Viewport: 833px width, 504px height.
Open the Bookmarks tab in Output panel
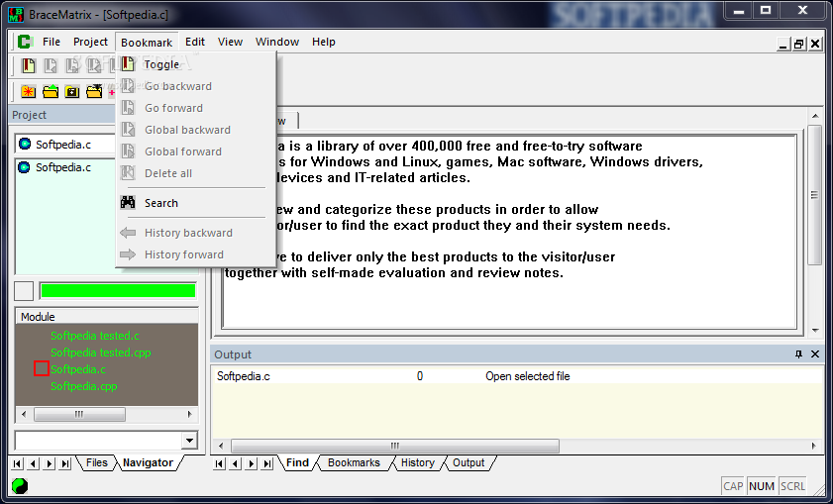click(x=354, y=462)
